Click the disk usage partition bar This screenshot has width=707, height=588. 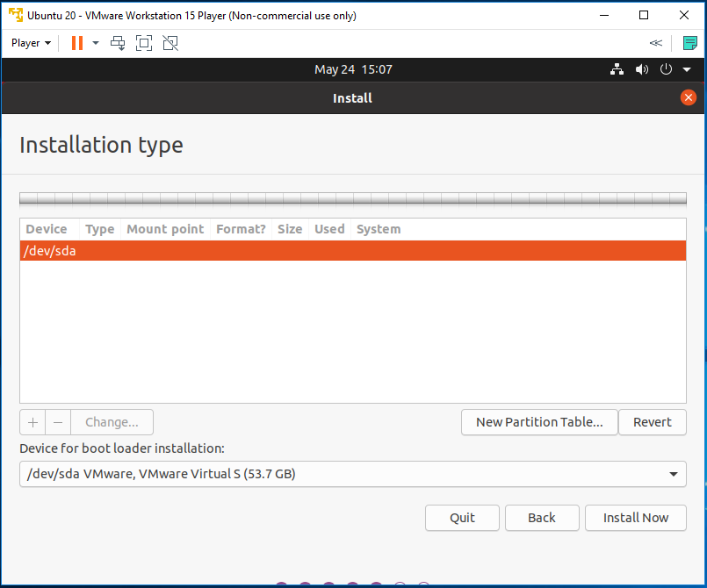click(x=353, y=198)
